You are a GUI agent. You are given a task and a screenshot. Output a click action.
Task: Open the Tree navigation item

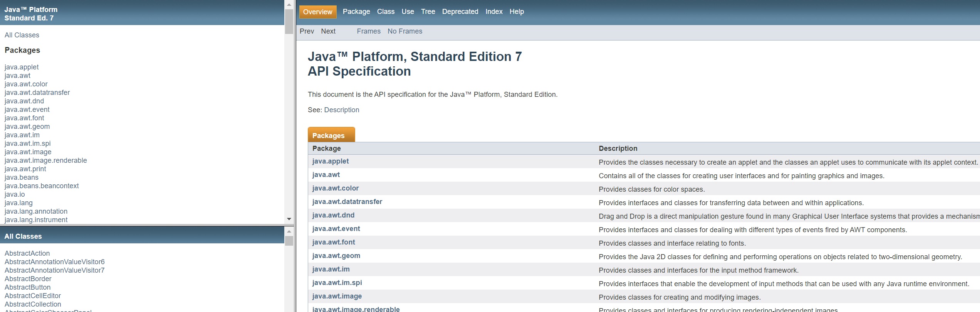click(428, 12)
